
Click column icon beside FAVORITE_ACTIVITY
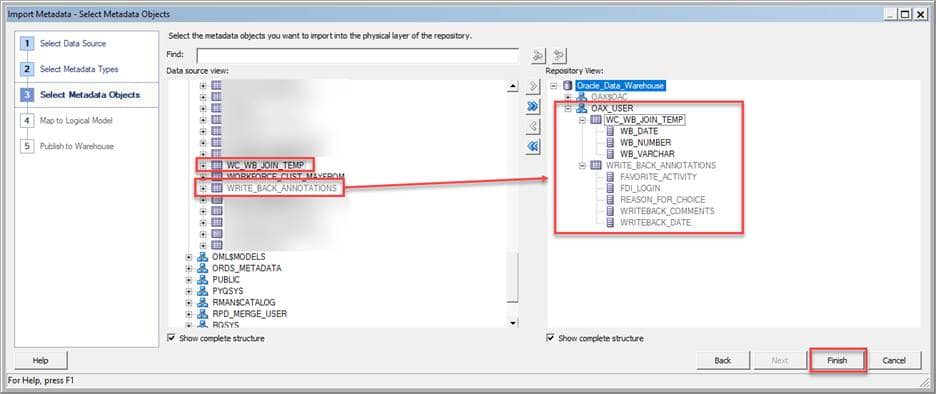(x=610, y=177)
